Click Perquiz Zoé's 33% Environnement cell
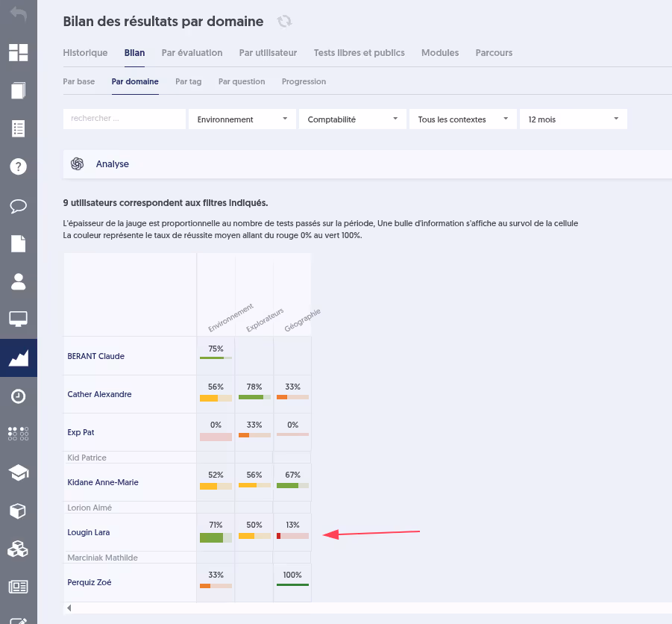This screenshot has width=672, height=624. [x=216, y=582]
